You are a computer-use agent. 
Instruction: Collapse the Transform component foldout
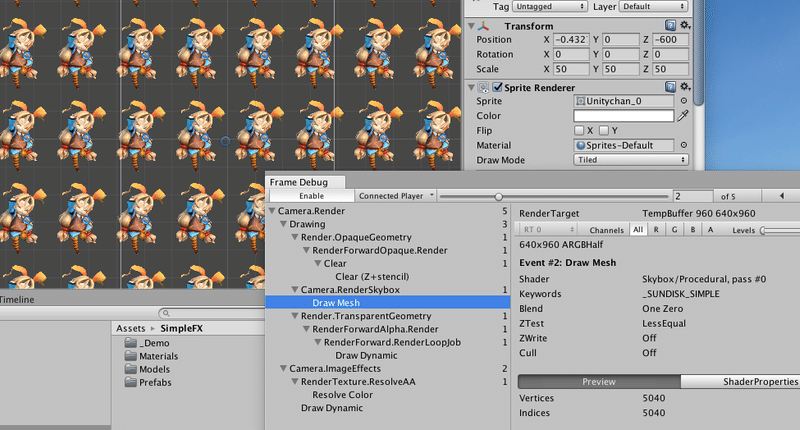tap(471, 26)
